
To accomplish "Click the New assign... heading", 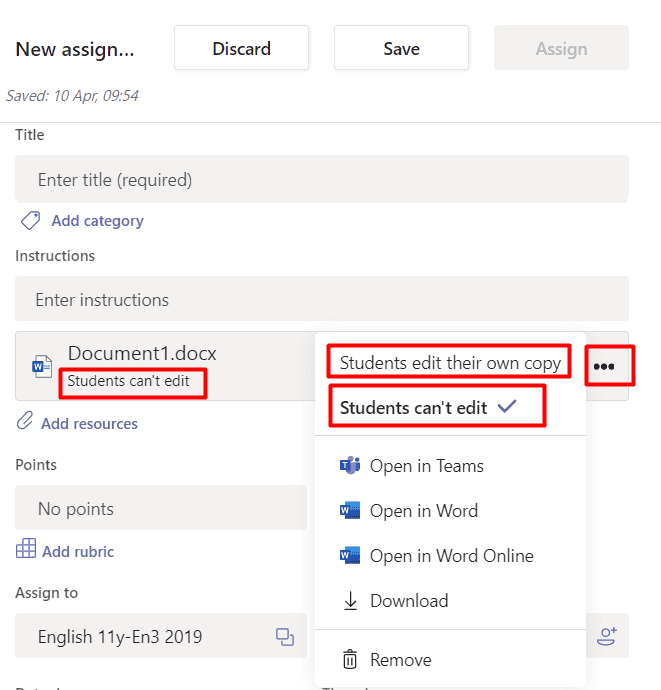I will (x=75, y=49).
